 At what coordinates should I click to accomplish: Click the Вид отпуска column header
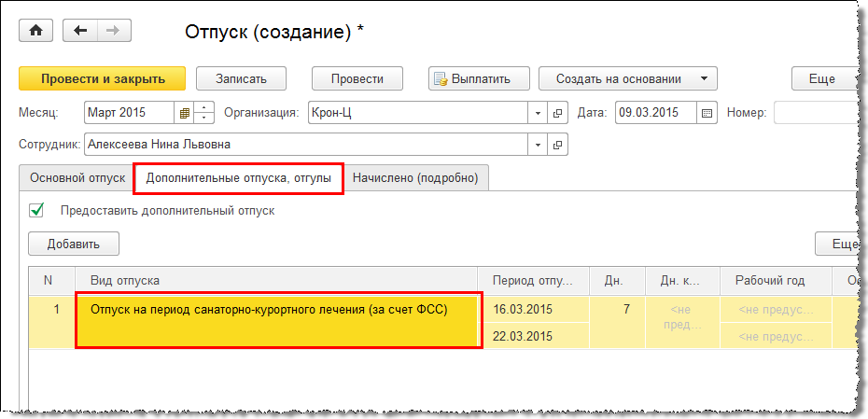click(276, 281)
